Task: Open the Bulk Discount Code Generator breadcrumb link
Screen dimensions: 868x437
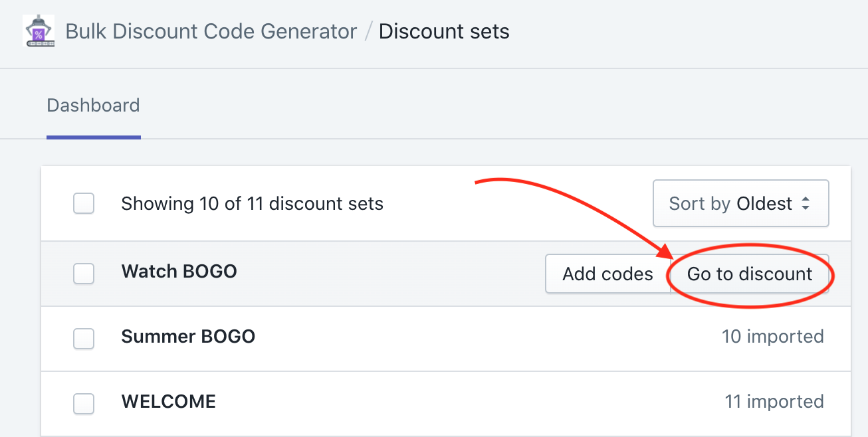Action: (x=211, y=31)
